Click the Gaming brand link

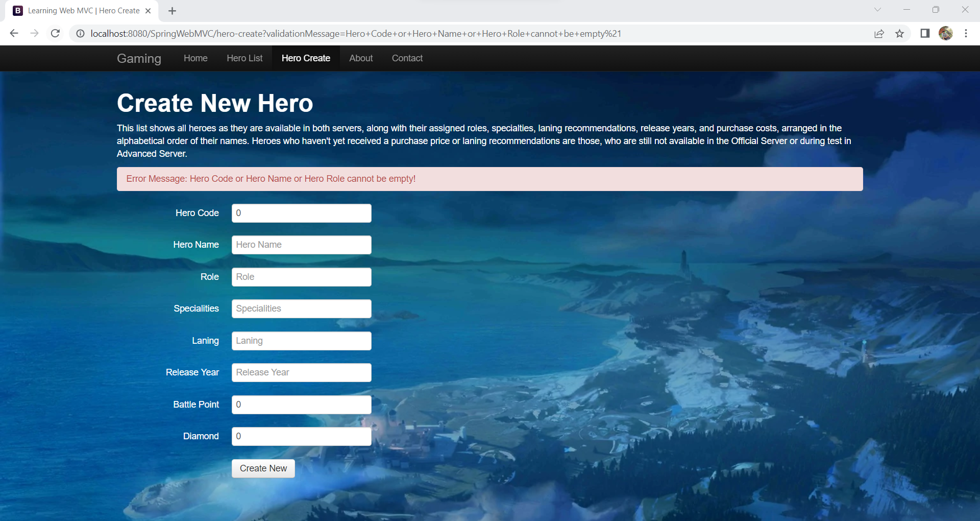[139, 58]
